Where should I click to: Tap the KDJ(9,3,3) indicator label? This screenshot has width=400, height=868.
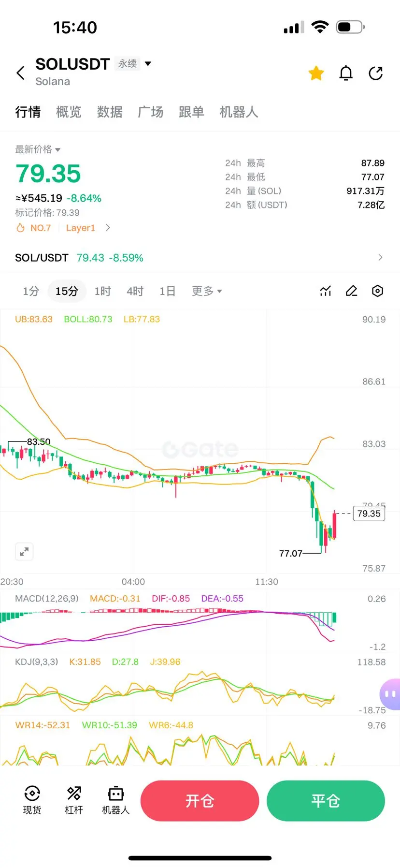[37, 662]
